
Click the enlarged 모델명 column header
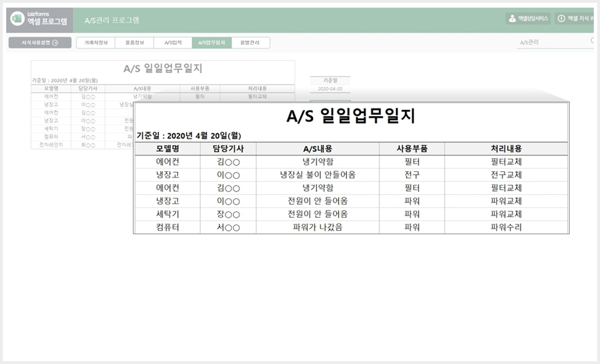pyautogui.click(x=167, y=149)
